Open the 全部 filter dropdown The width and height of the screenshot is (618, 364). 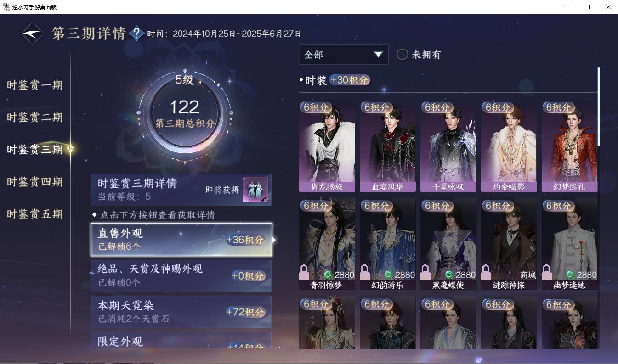pos(343,55)
